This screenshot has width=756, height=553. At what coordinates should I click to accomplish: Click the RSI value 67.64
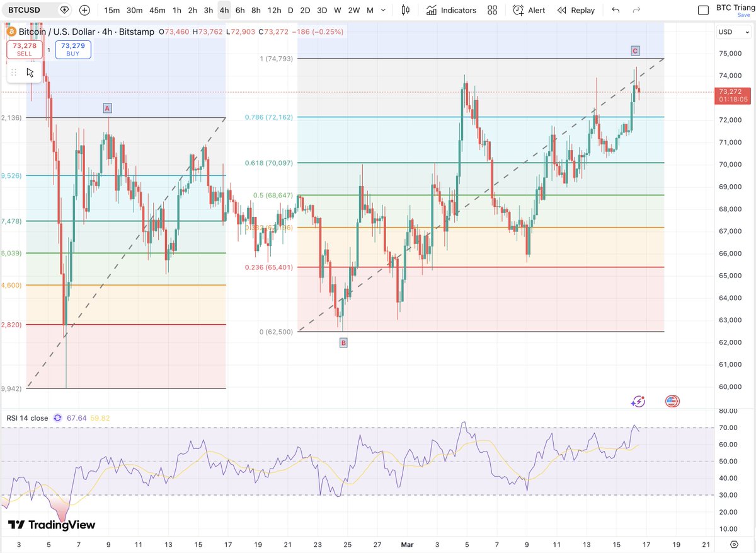[x=77, y=417]
